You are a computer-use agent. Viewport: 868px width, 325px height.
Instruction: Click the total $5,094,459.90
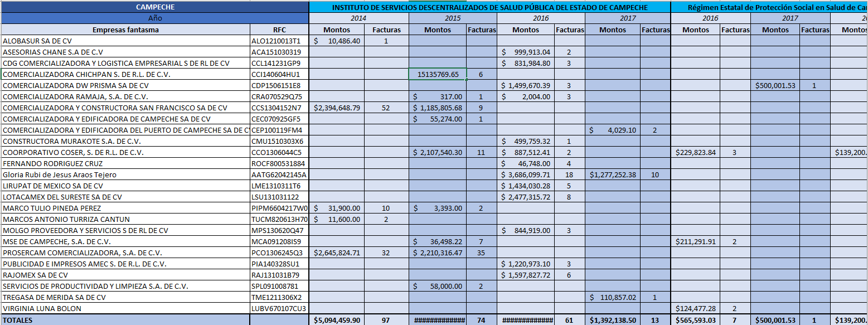[x=337, y=320]
